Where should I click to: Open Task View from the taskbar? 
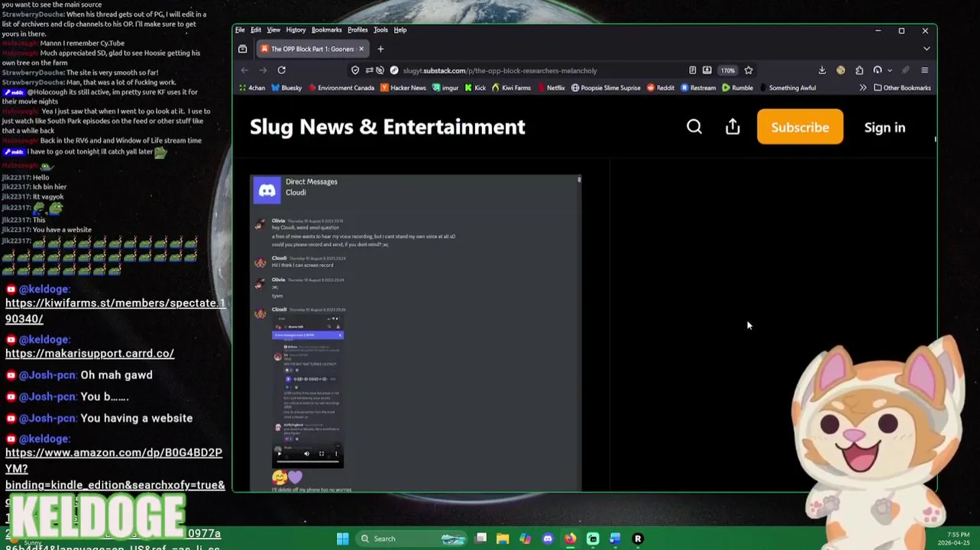[480, 539]
